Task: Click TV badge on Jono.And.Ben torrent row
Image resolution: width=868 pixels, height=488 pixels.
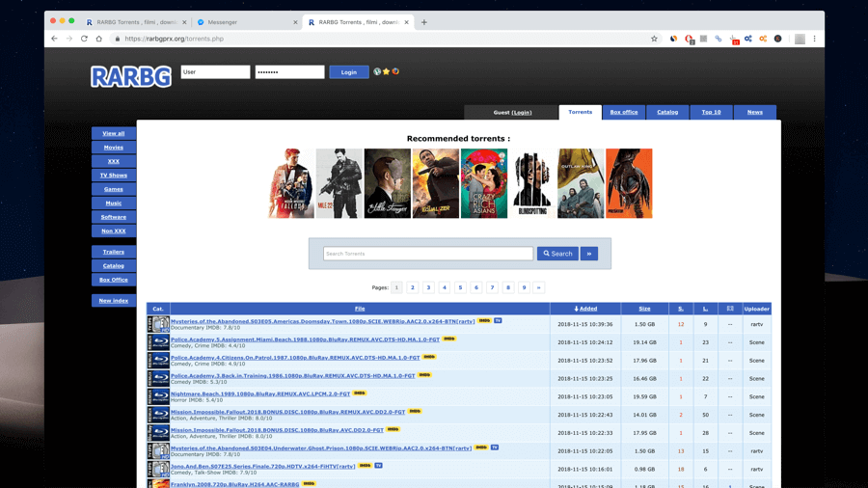Action: (378, 466)
